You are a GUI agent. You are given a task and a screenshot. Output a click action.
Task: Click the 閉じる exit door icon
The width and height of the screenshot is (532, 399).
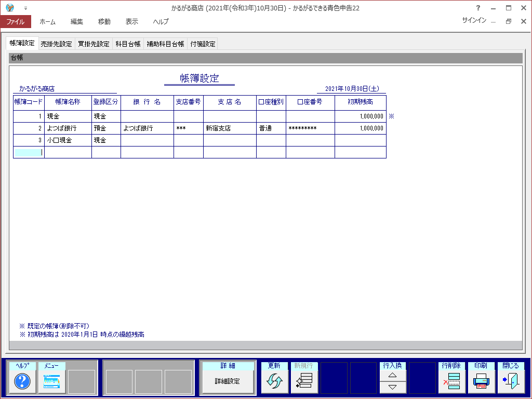click(x=511, y=381)
